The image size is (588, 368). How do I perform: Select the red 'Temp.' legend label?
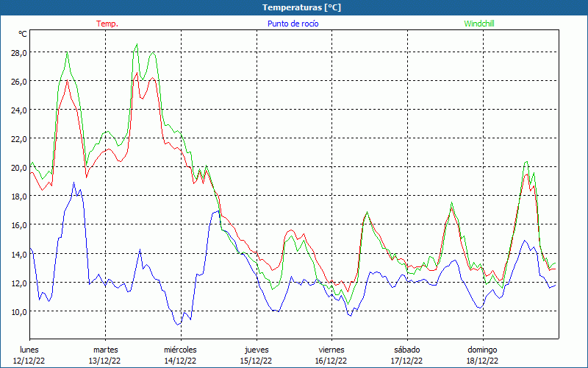107,24
